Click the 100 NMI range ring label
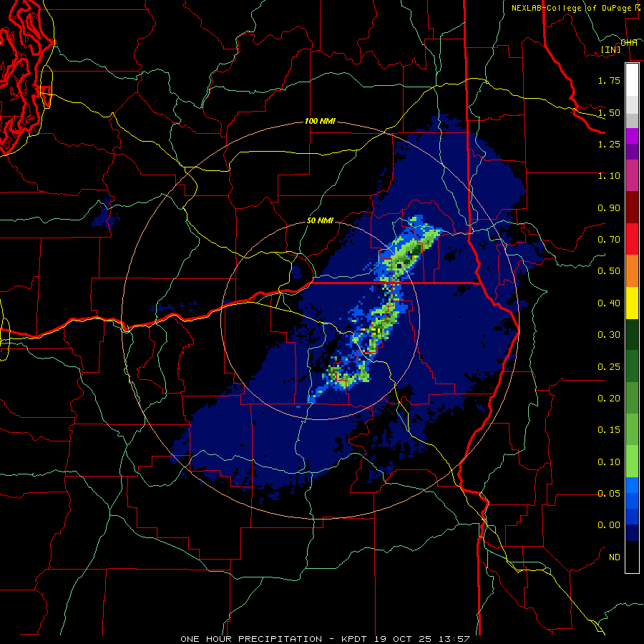Image resolution: width=644 pixels, height=644 pixels. tap(320, 121)
